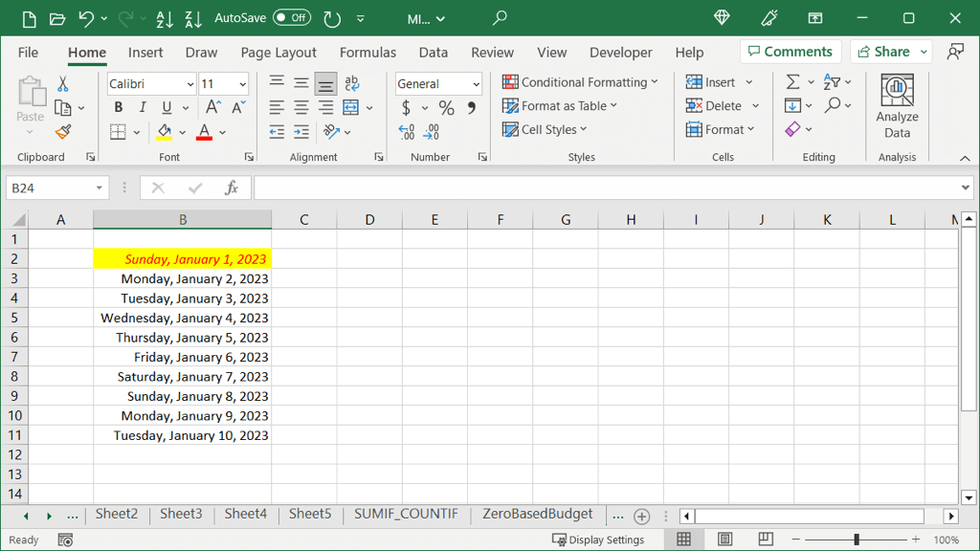
Task: Open the font name Calibri dropdown
Action: coord(189,84)
